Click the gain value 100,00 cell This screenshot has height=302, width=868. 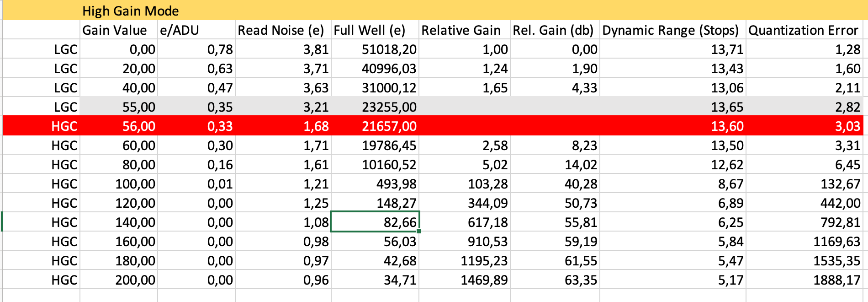tap(119, 183)
